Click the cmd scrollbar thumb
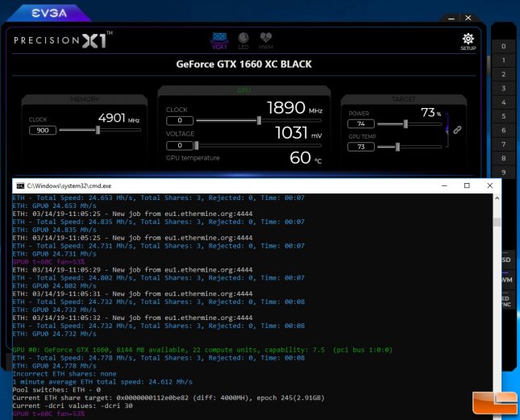This screenshot has height=420, width=520. (497, 222)
